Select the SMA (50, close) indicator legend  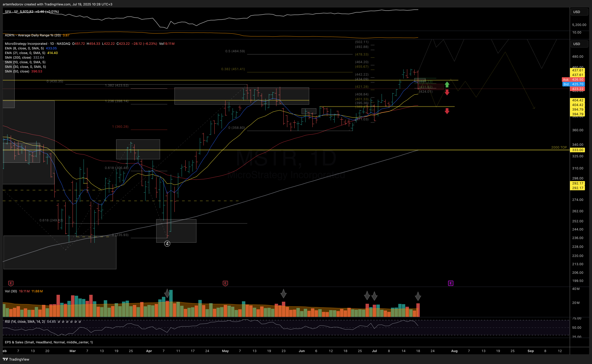(17, 71)
